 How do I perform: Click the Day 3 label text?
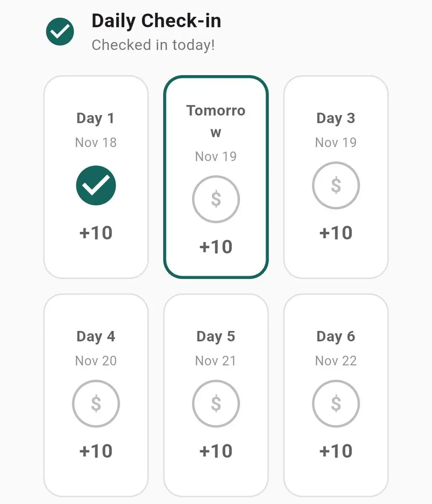tap(335, 118)
